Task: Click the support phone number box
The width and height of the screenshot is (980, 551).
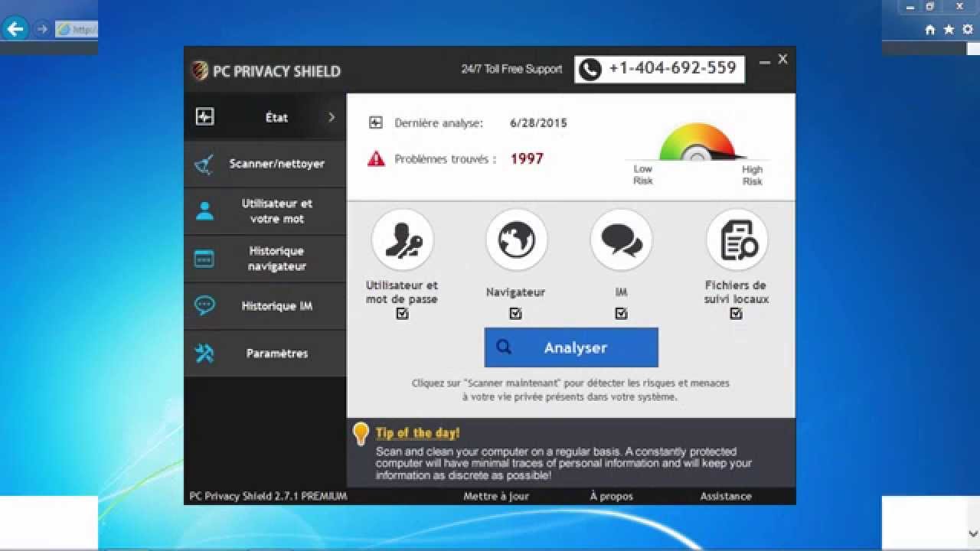Action: [x=660, y=70]
